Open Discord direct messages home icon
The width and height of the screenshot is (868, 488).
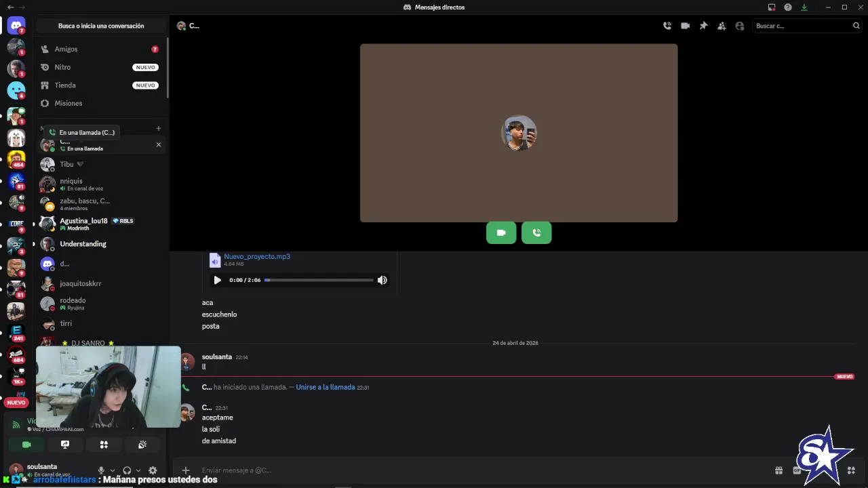coord(16,26)
